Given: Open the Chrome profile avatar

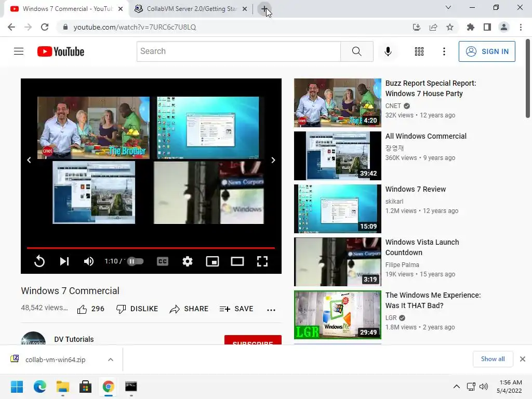Looking at the screenshot, I should (x=504, y=27).
